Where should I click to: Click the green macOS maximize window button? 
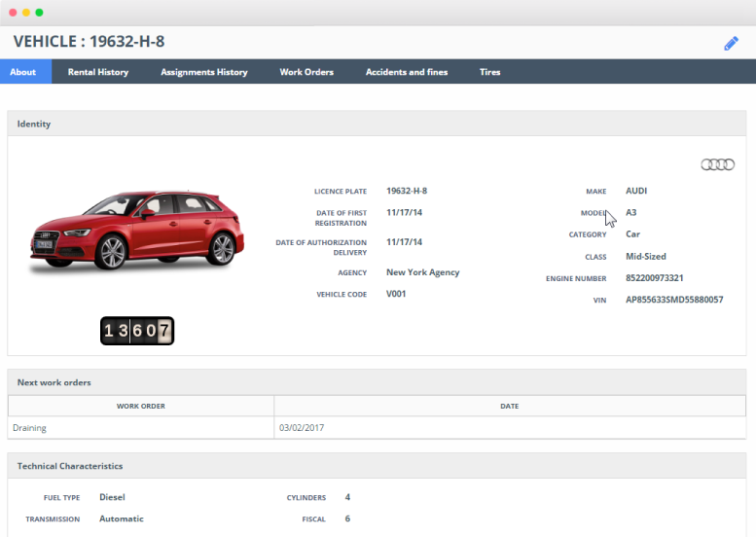[40, 13]
